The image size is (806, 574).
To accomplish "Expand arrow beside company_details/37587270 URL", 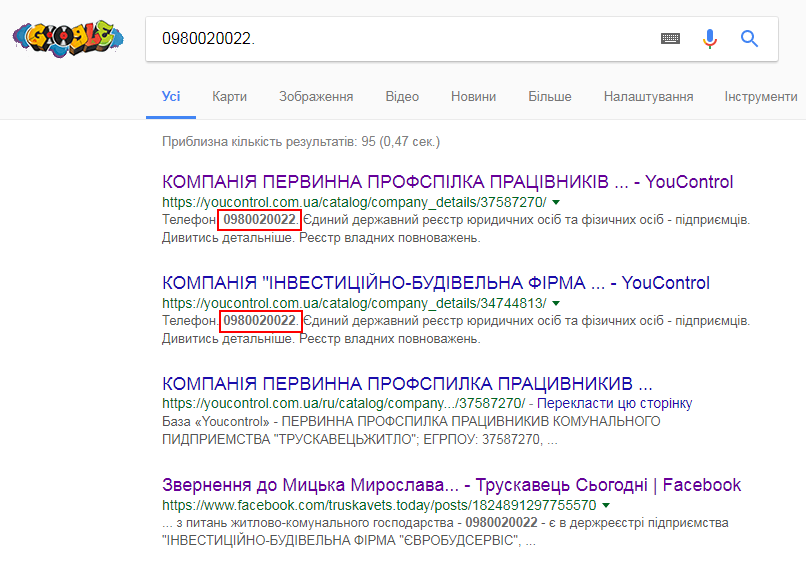I will (556, 202).
